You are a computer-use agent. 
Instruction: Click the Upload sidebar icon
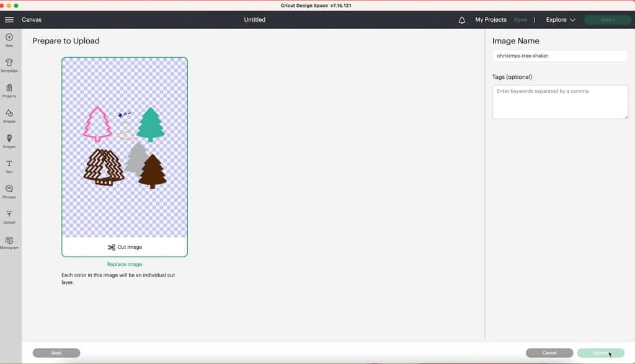[x=9, y=217]
